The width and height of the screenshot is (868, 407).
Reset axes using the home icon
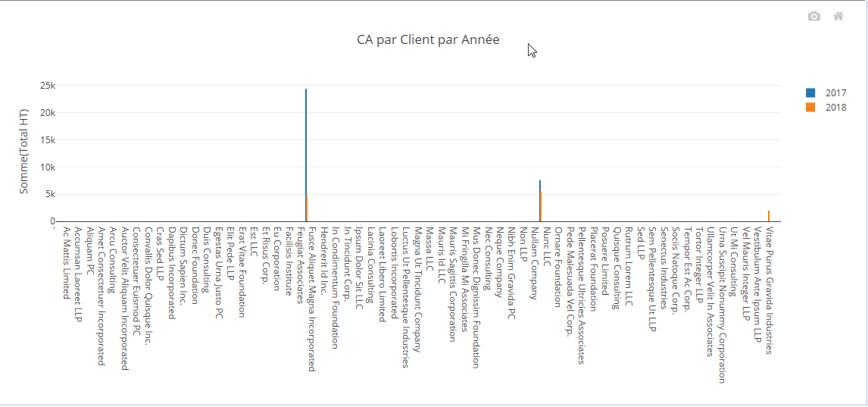coord(838,16)
